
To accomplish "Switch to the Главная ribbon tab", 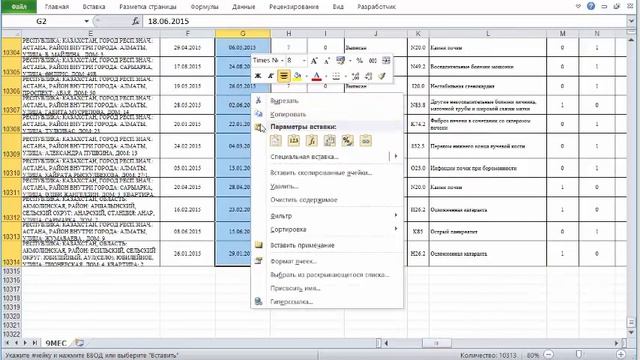I will click(x=57, y=7).
